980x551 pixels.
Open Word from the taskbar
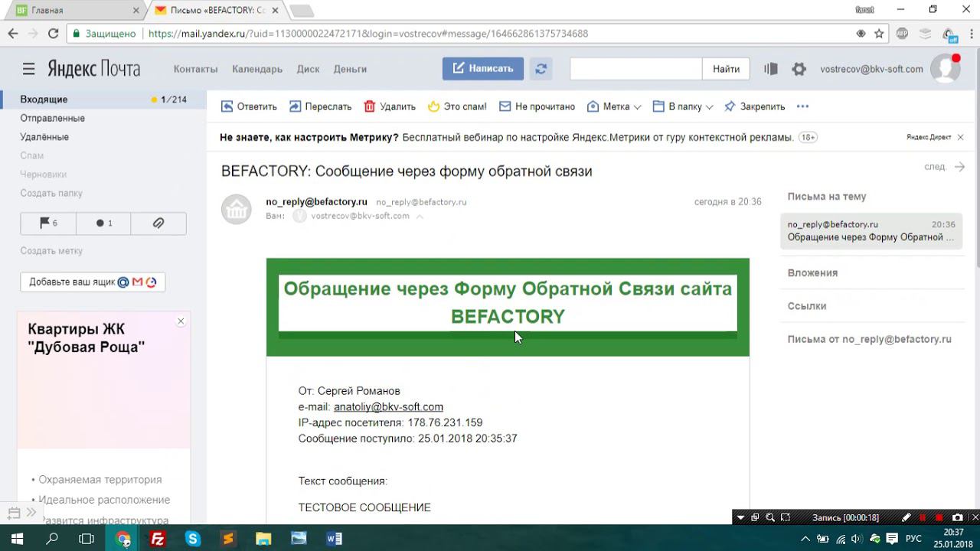tap(334, 539)
